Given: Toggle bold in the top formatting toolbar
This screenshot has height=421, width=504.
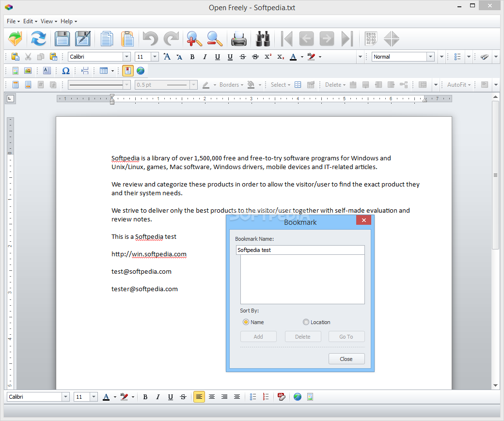Looking at the screenshot, I should pos(192,57).
